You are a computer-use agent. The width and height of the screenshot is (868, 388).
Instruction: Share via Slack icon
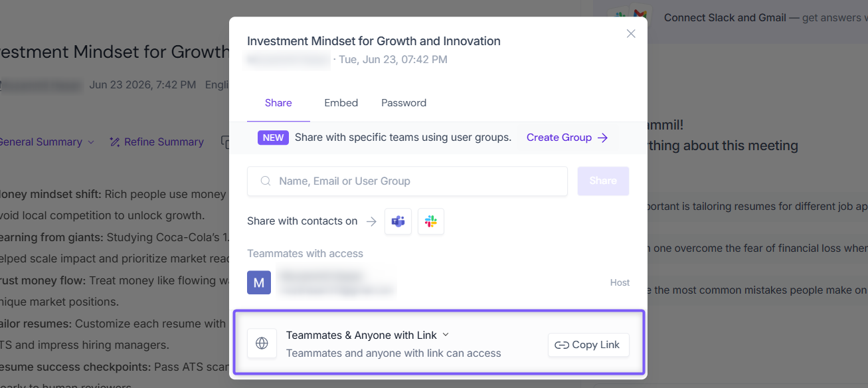pos(431,222)
